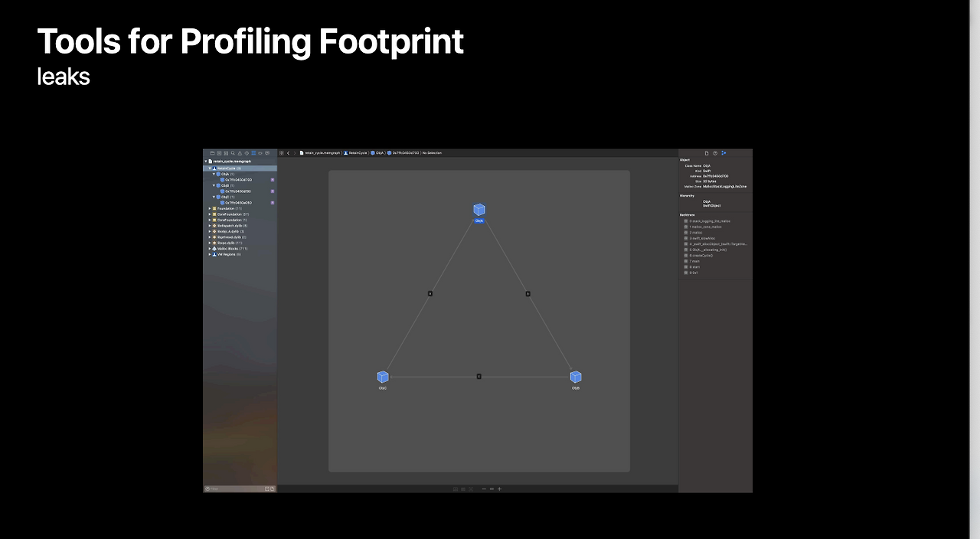Zoom out the memory graph with minus
This screenshot has height=539, width=980.
click(x=484, y=488)
